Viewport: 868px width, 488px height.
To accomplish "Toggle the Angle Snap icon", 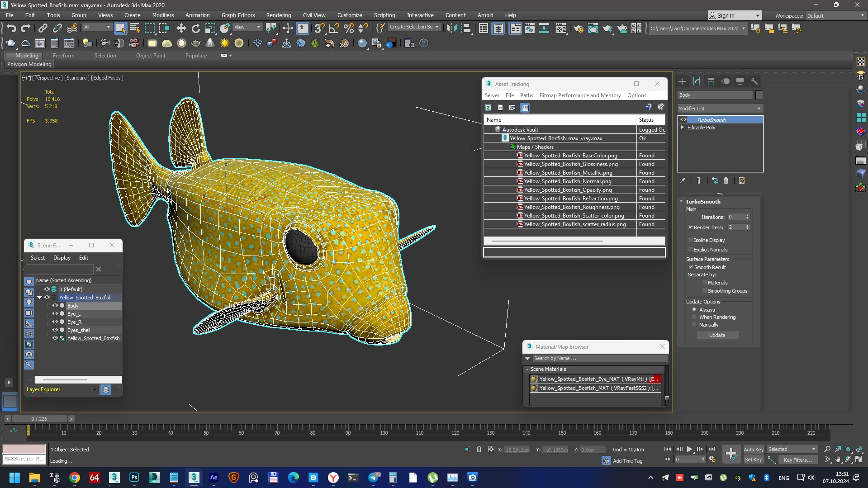I will click(334, 28).
